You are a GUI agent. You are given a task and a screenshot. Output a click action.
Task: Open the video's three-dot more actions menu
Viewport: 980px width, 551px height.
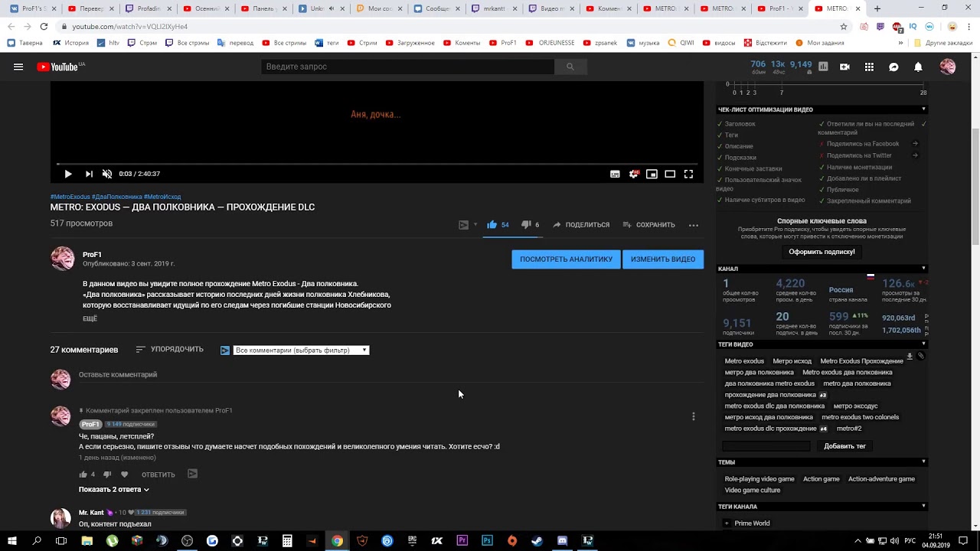pos(694,225)
